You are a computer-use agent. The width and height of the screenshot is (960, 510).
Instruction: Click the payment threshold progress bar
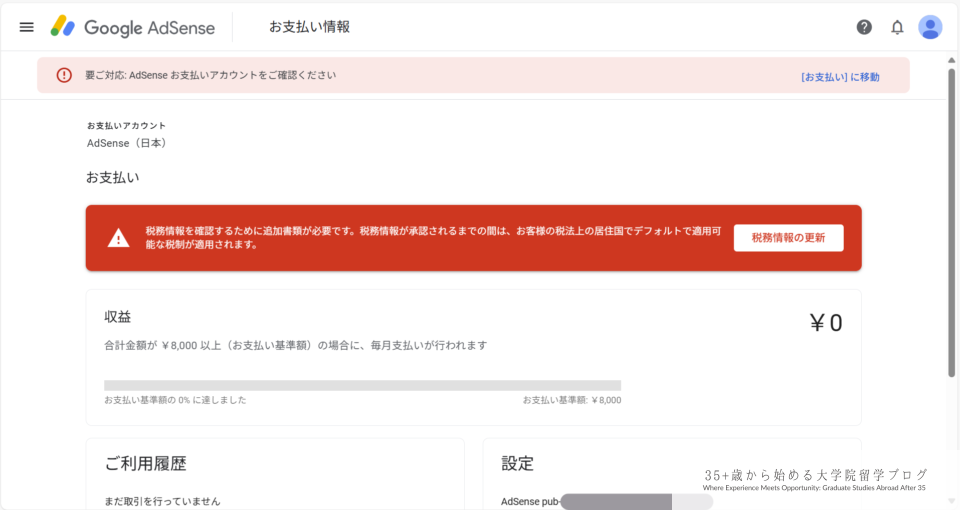coord(362,385)
